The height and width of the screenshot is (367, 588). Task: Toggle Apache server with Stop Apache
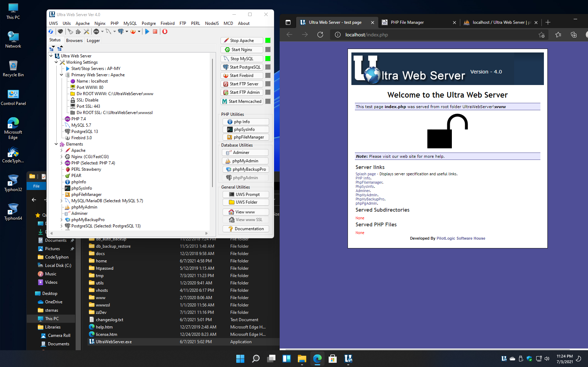click(241, 41)
